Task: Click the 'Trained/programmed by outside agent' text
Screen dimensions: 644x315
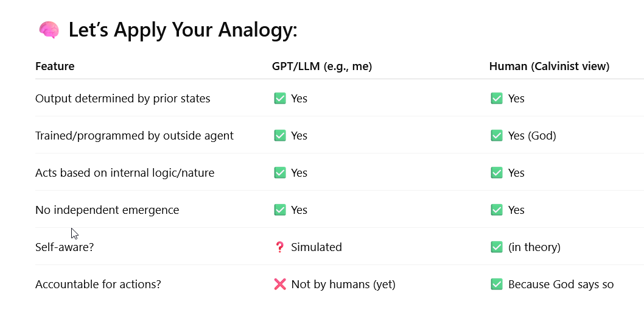Action: coord(135,136)
